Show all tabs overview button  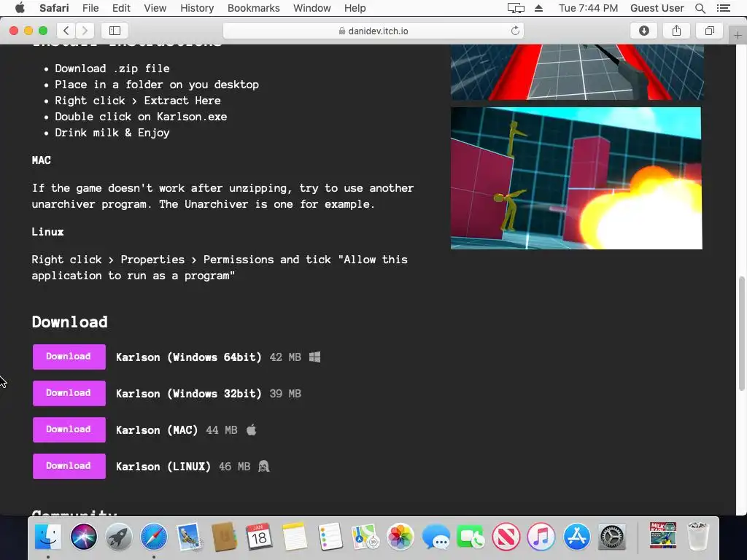709,31
